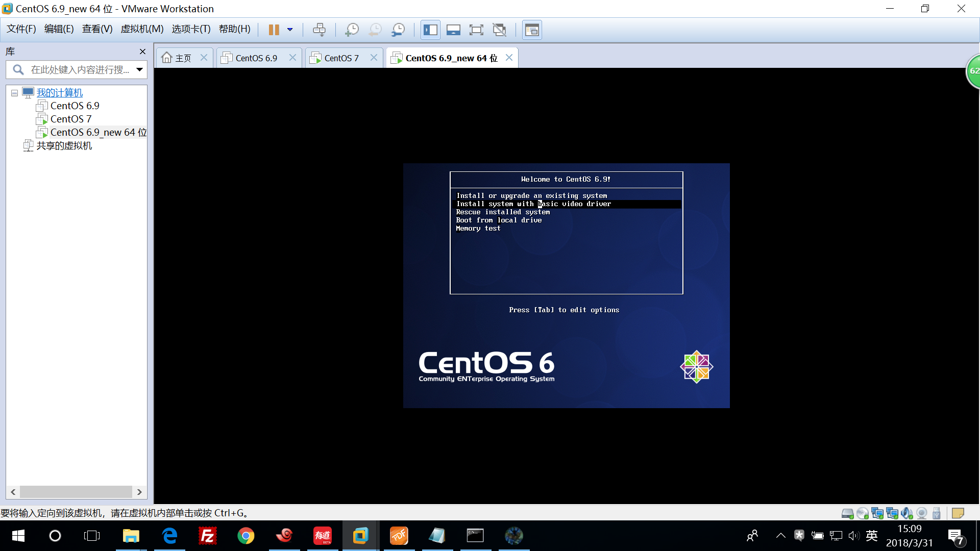Open File Explorer from the taskbar

tap(131, 536)
